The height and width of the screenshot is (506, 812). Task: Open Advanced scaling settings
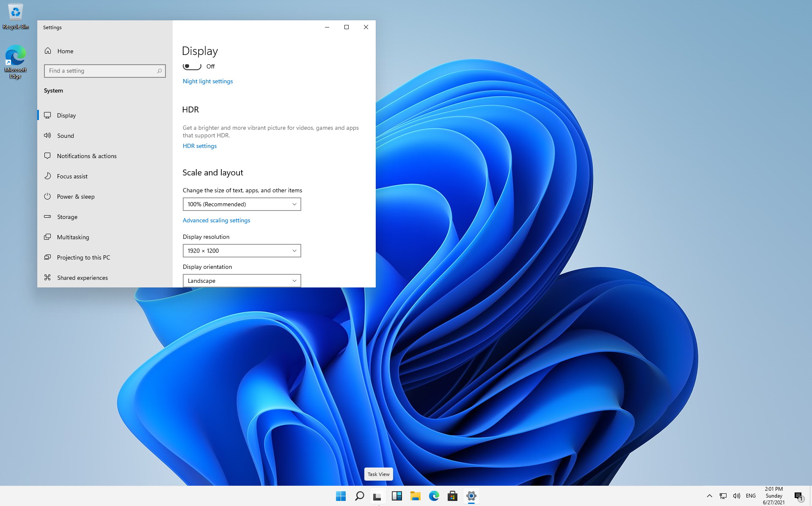[x=216, y=220]
